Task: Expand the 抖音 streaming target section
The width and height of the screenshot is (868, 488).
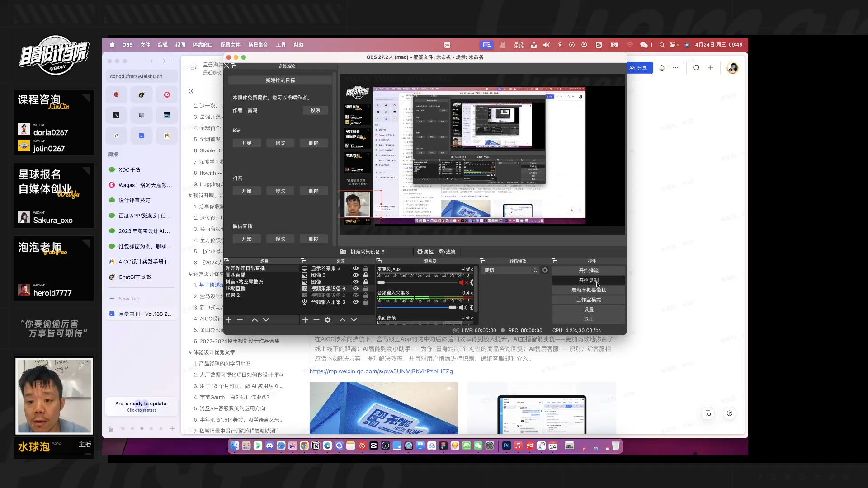Action: point(237,178)
